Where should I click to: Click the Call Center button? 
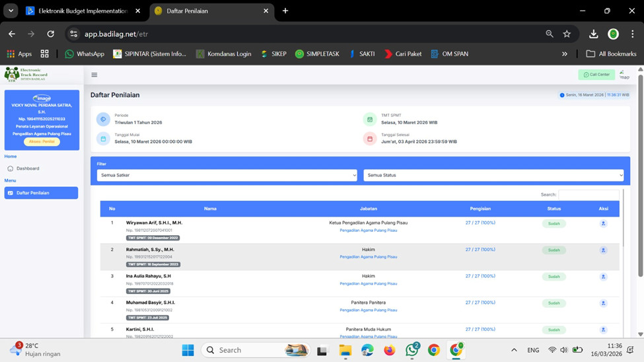pyautogui.click(x=596, y=75)
